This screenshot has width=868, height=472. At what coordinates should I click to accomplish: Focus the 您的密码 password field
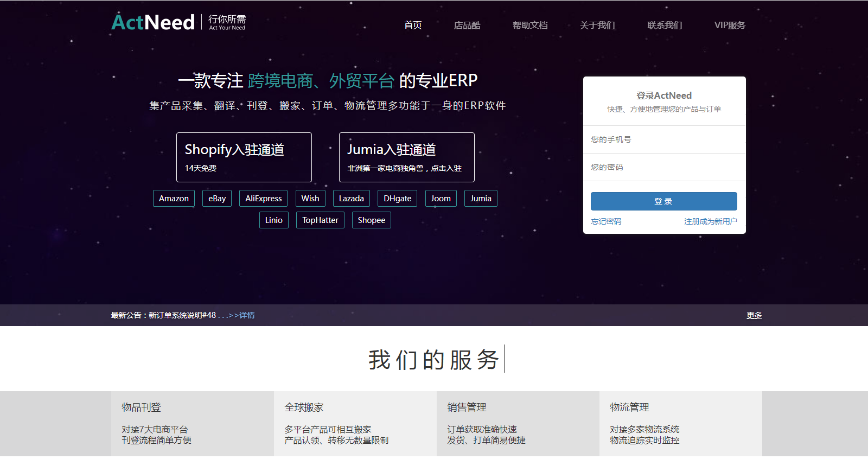[x=665, y=167]
